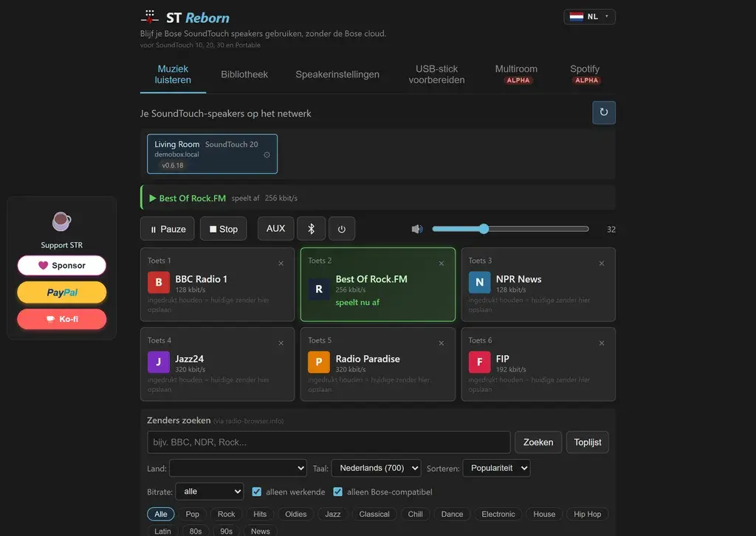Open the Spotify alpha tab
Viewport: 756px width, 536px height.
coord(585,75)
